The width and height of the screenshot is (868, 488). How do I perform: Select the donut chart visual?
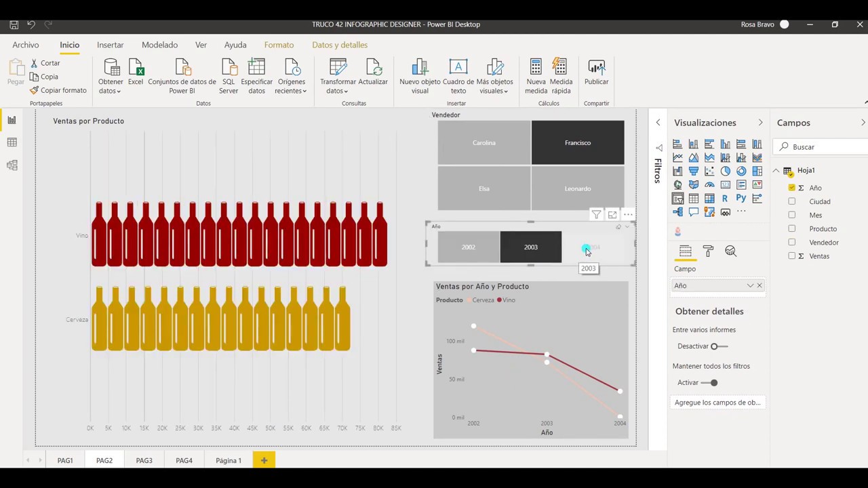[741, 171]
